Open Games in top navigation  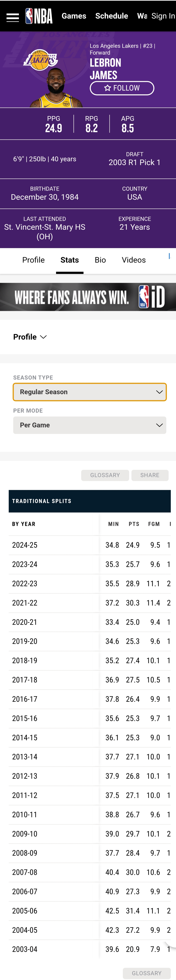tap(74, 16)
